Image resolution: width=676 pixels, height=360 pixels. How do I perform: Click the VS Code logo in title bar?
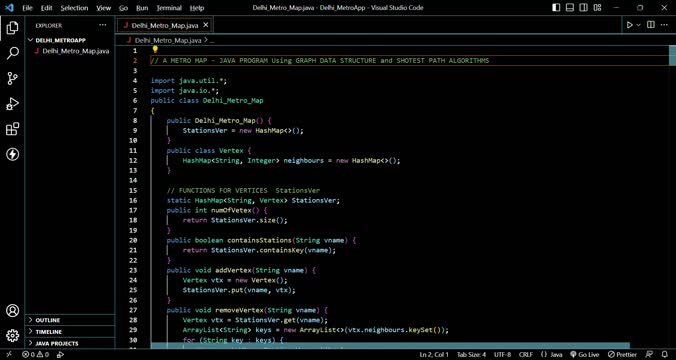[x=9, y=8]
